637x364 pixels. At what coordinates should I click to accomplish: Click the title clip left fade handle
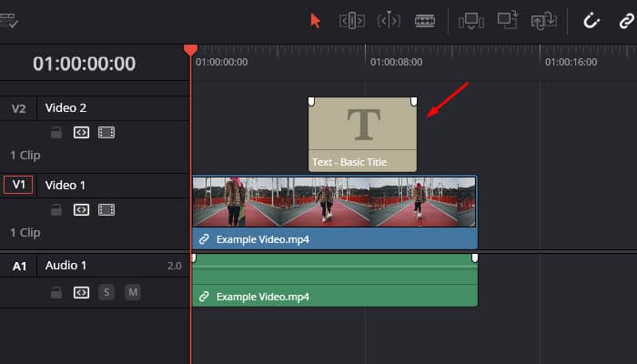point(311,101)
